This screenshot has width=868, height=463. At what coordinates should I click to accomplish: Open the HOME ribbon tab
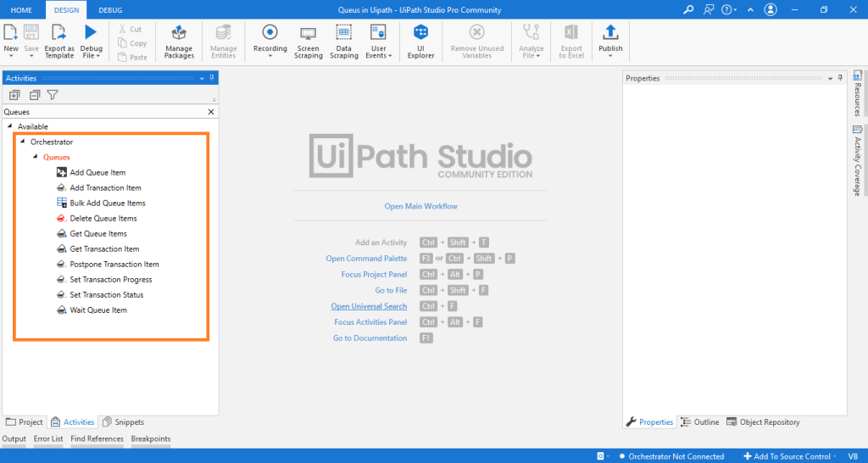coord(22,9)
